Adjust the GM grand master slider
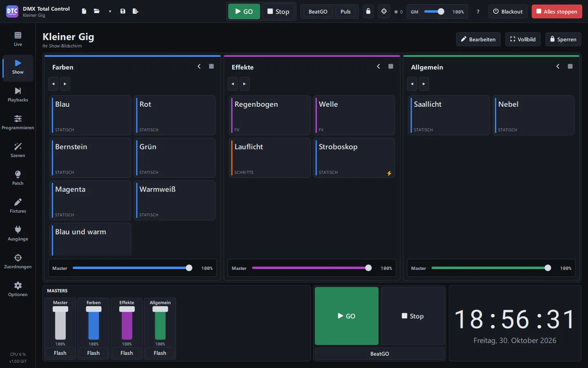This screenshot has width=588, height=368. 434,11
